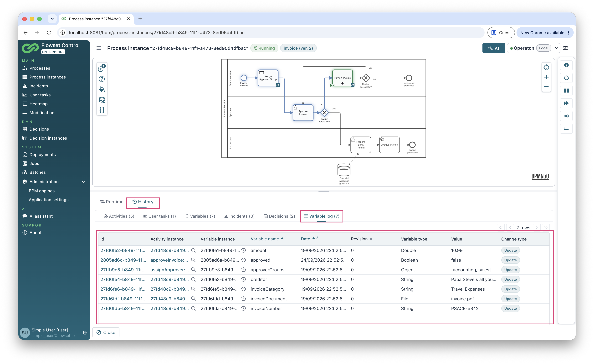Zoom in on the diagram with plus
594x364 pixels.
pyautogui.click(x=546, y=77)
